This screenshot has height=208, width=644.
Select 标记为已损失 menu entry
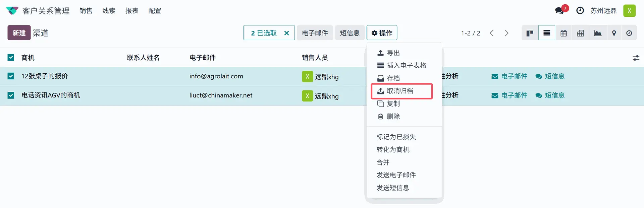coord(396,137)
